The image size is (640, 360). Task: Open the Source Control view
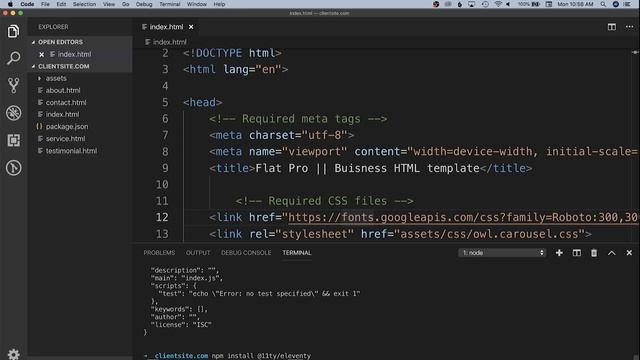click(x=13, y=85)
